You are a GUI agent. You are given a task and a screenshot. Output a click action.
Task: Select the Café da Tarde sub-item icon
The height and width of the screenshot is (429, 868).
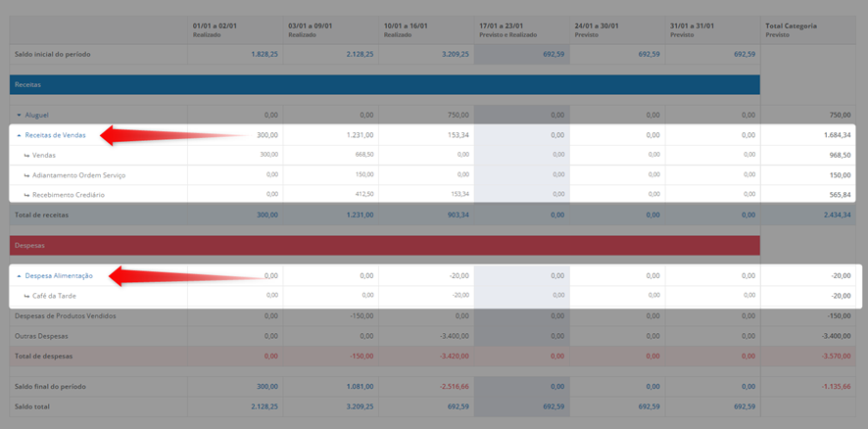pos(27,296)
